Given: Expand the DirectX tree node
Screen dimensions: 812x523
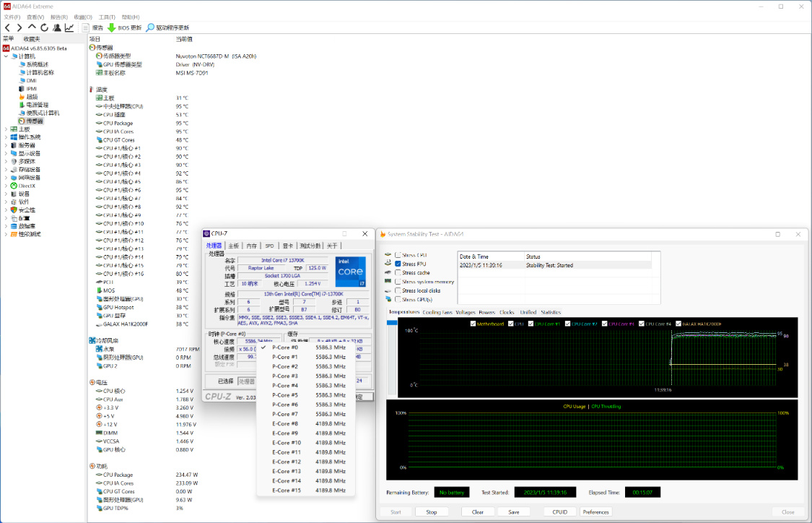Looking at the screenshot, I should click(x=6, y=186).
